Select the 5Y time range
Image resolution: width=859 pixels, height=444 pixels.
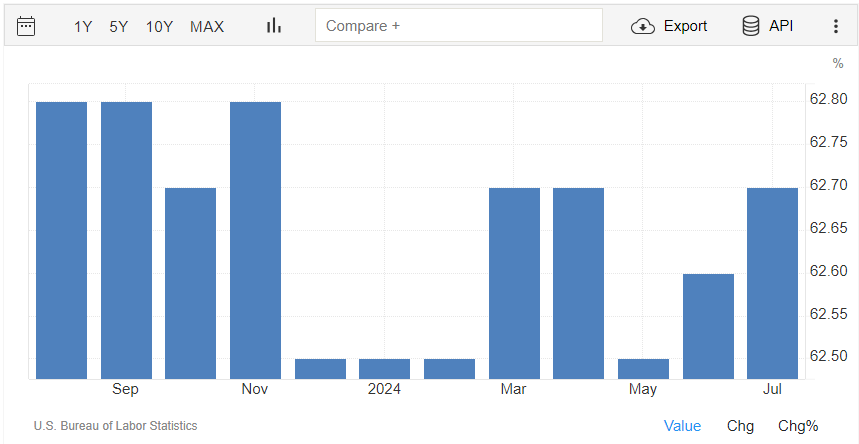[119, 27]
